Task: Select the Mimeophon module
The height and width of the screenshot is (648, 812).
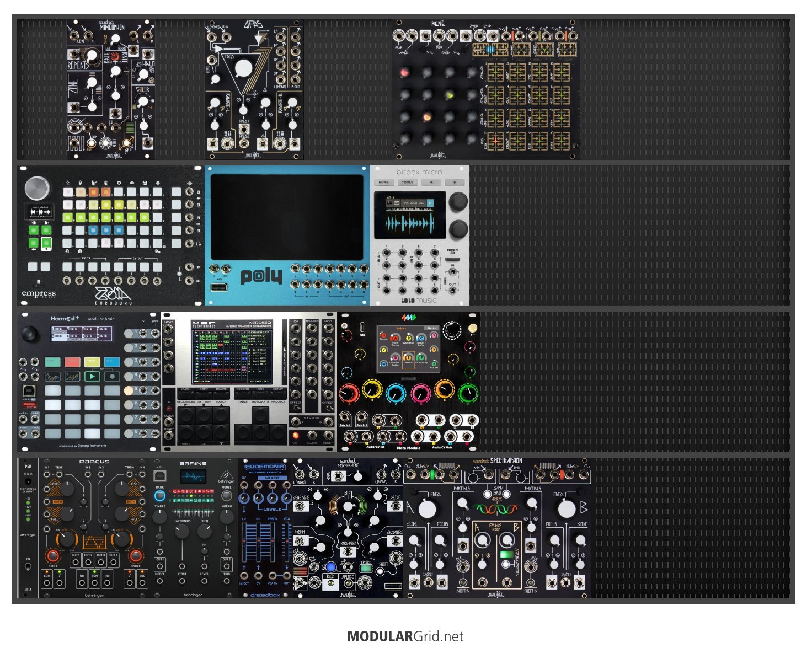Action: 111,90
